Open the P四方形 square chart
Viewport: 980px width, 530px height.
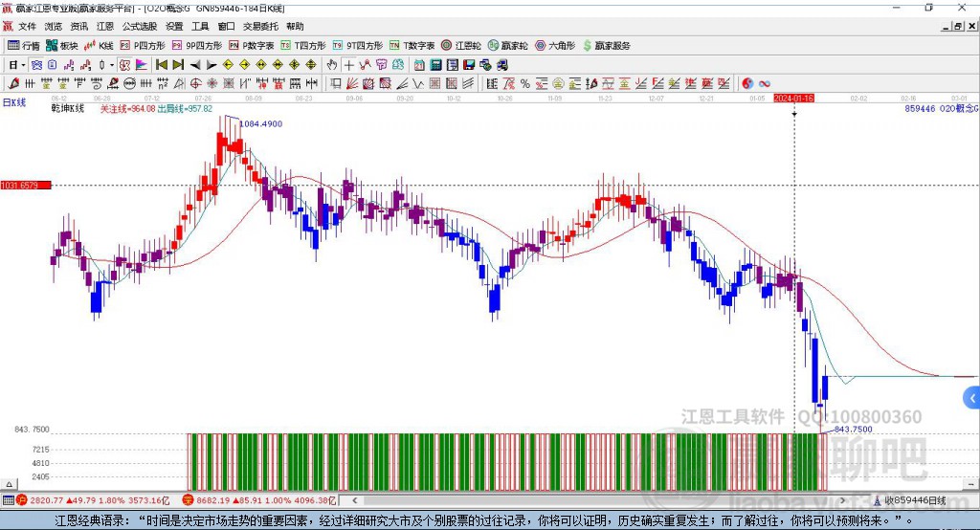pos(142,45)
